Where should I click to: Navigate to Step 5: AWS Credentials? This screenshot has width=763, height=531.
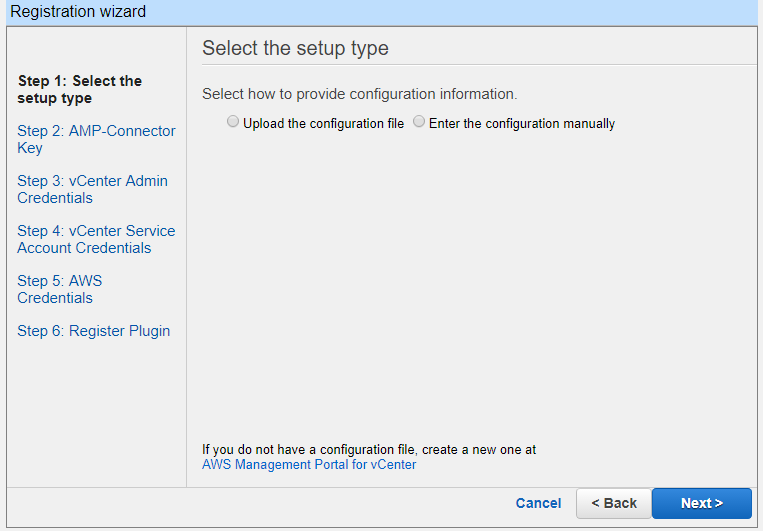click(x=60, y=289)
